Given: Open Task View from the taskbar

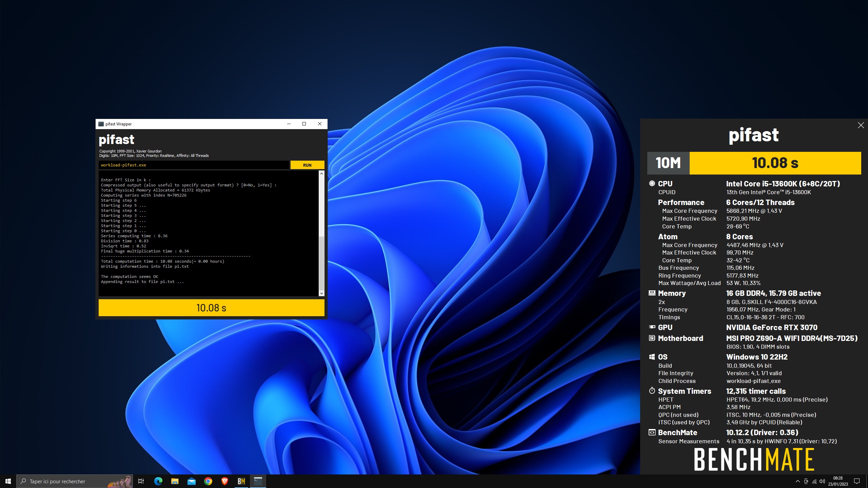Looking at the screenshot, I should tap(141, 481).
